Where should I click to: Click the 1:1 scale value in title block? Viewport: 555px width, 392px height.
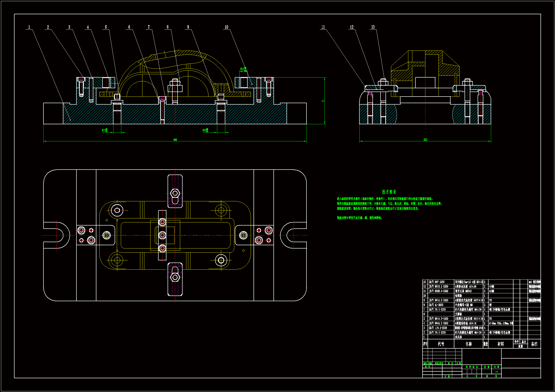tap(497, 372)
